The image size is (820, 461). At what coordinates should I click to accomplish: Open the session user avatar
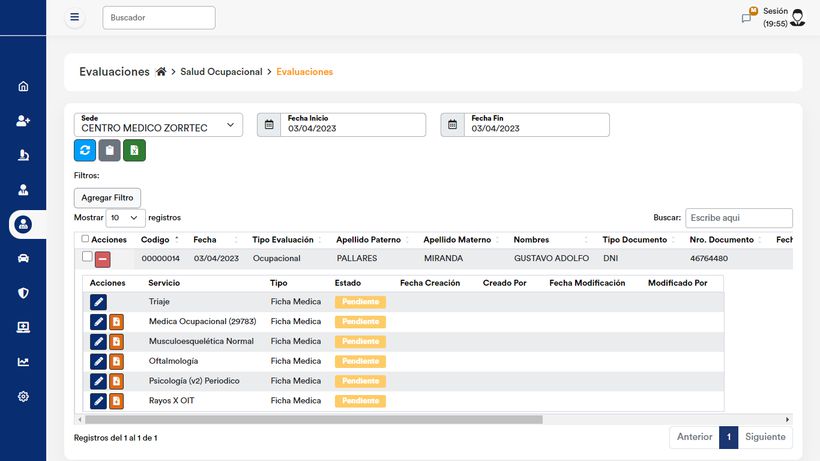click(x=798, y=17)
